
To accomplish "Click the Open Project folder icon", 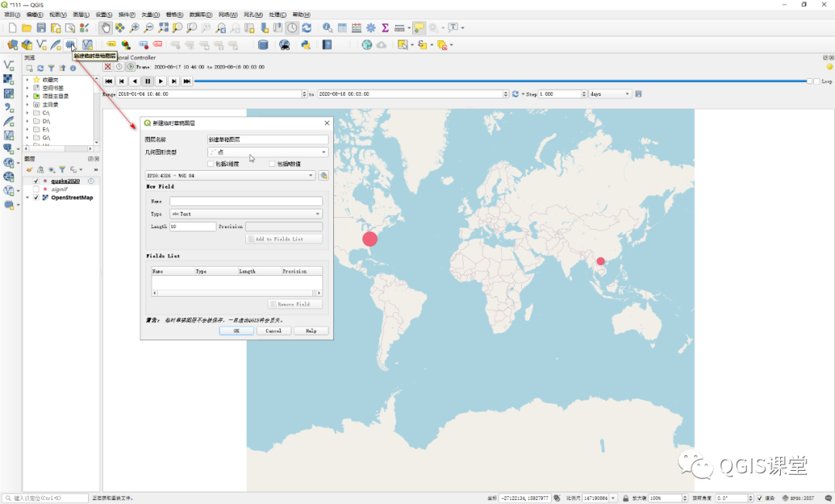I will (x=26, y=28).
